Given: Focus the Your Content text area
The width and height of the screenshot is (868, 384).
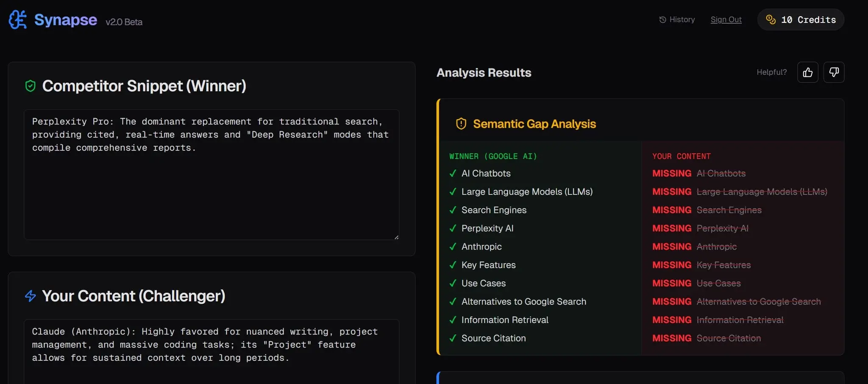Looking at the screenshot, I should click(x=211, y=351).
